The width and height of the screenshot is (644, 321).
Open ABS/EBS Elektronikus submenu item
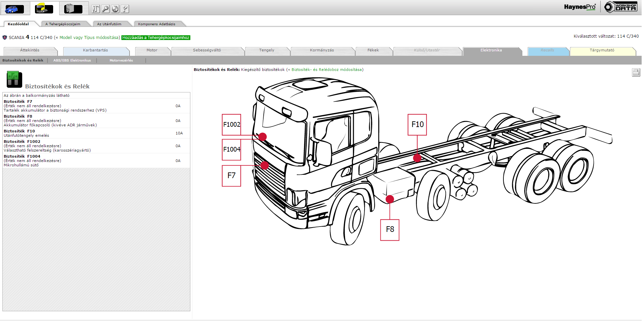pos(72,61)
